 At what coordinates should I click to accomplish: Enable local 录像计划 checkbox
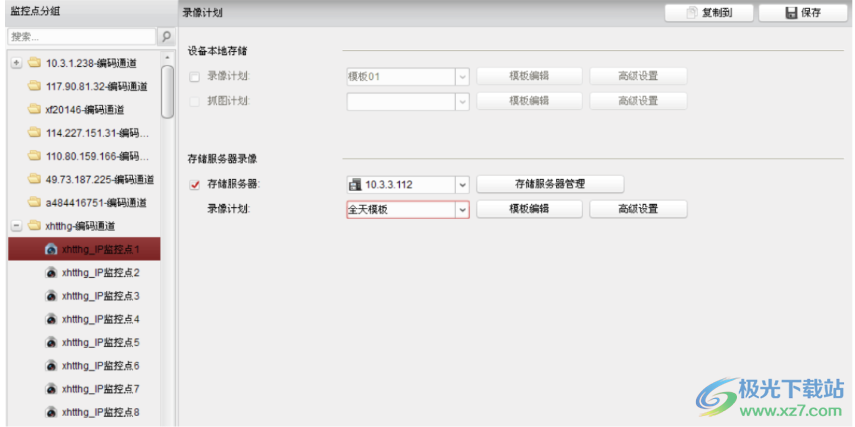click(195, 77)
